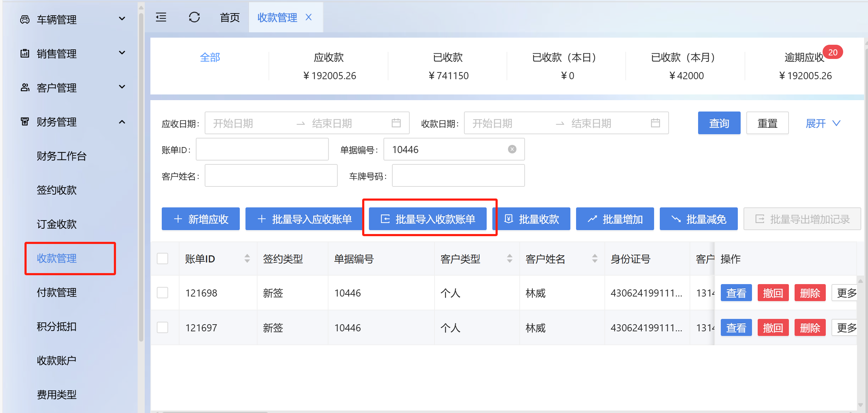The image size is (868, 413).
Task: Open the 应收日期 calendar icon
Action: [396, 123]
